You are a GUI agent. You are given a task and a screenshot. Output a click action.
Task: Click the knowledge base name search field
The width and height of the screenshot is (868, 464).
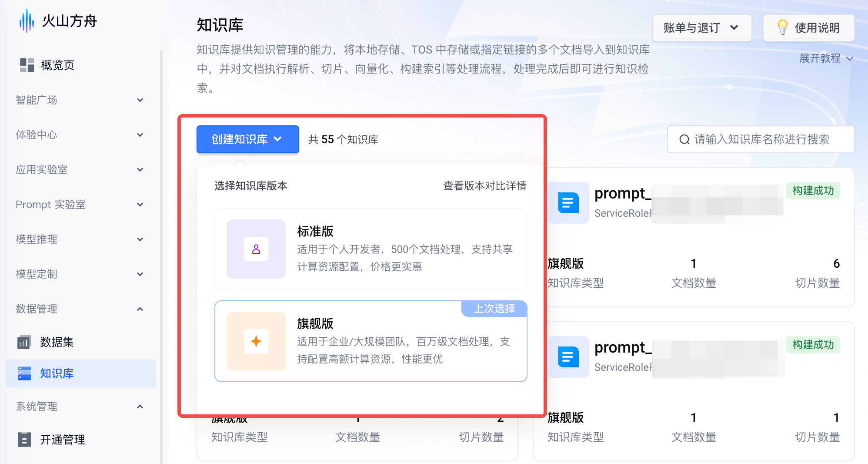[761, 139]
